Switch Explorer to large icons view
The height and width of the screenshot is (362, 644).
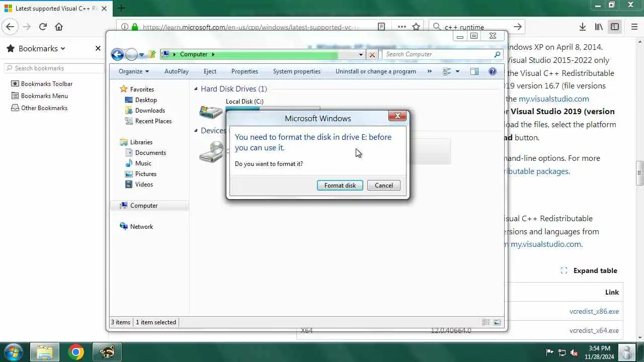[x=497, y=322]
